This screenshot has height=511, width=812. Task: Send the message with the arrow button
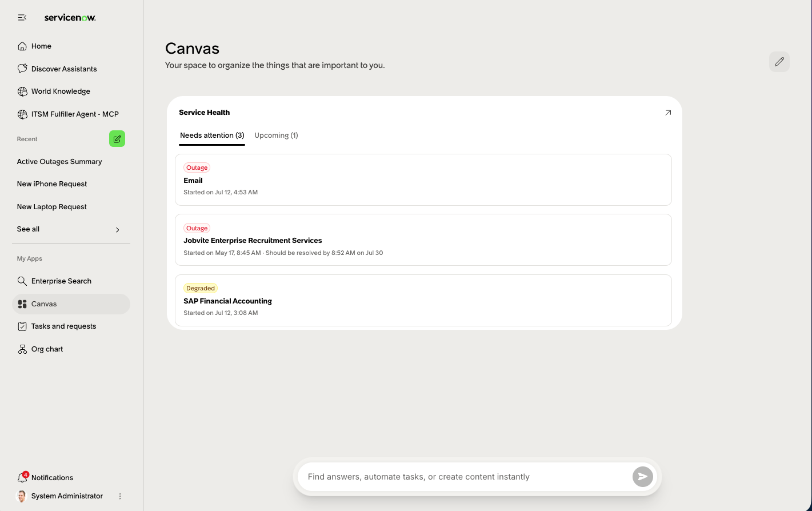click(643, 477)
